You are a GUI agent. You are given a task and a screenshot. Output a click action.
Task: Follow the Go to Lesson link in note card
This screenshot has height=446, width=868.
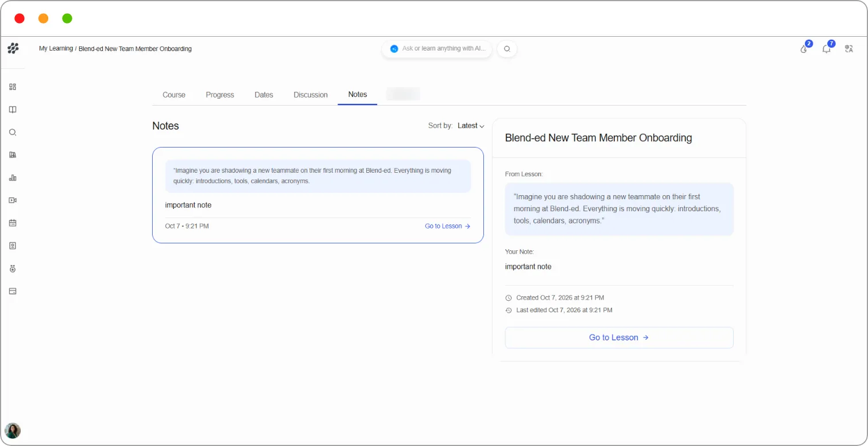tap(448, 226)
